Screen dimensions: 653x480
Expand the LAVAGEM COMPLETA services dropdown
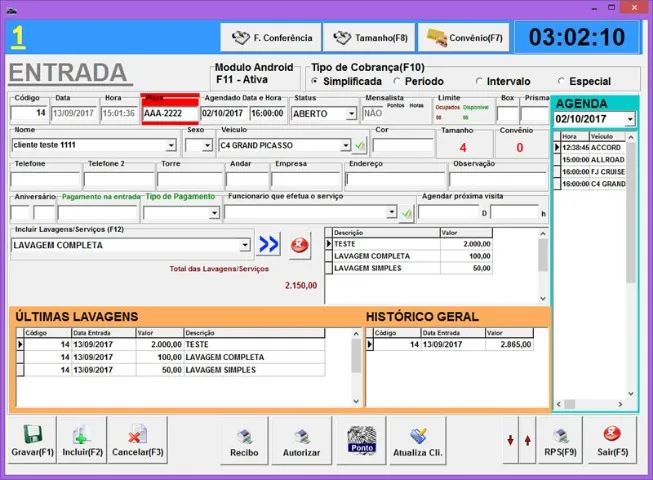tap(245, 245)
